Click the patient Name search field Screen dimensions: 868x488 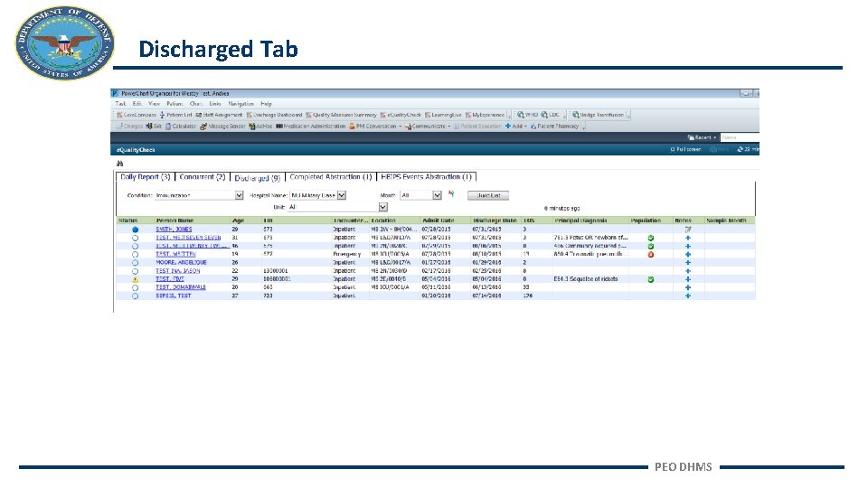(740, 137)
